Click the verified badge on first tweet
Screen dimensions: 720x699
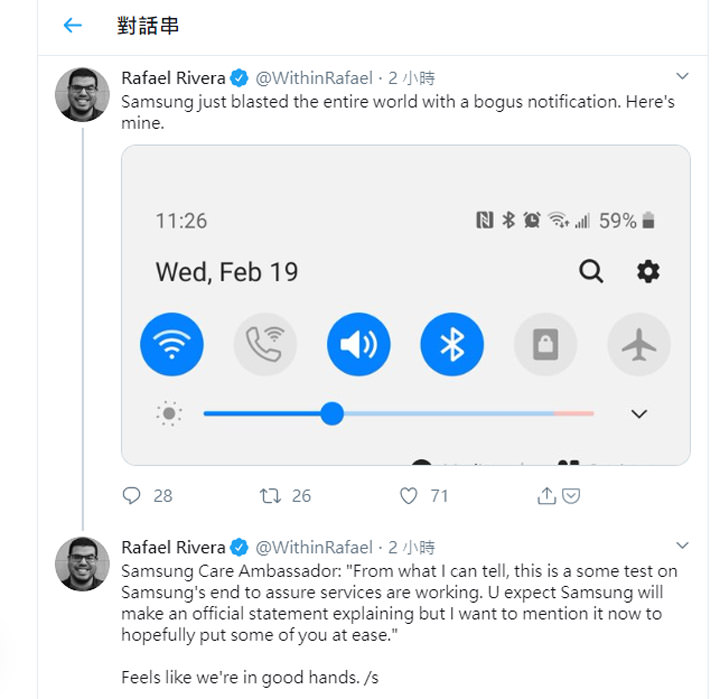pos(240,78)
